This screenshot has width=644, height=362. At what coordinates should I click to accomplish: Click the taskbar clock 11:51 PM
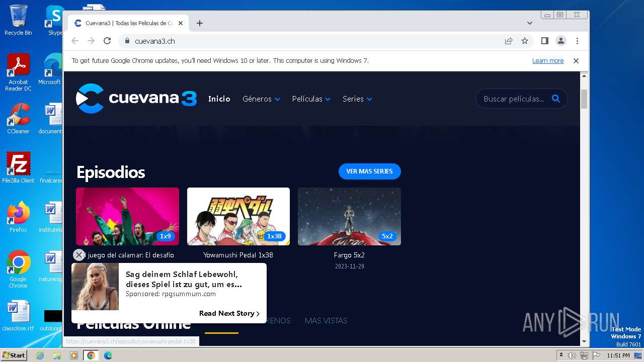coord(618,355)
